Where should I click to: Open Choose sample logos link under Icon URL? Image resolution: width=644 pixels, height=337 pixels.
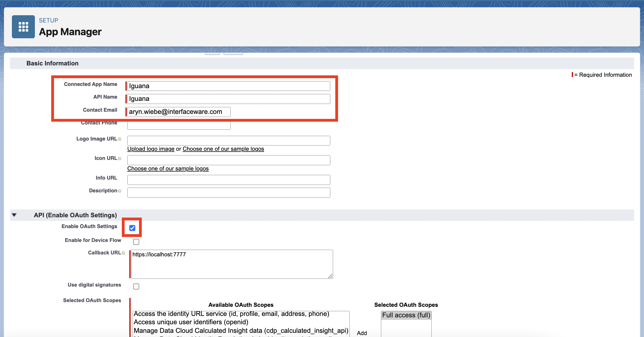(x=168, y=168)
